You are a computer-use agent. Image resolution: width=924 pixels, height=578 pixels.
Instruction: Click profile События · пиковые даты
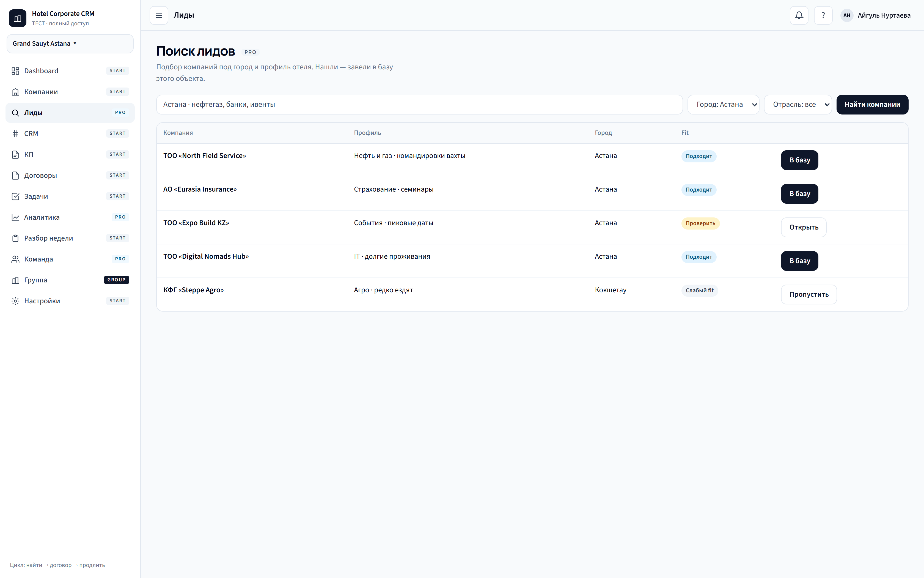tap(393, 223)
